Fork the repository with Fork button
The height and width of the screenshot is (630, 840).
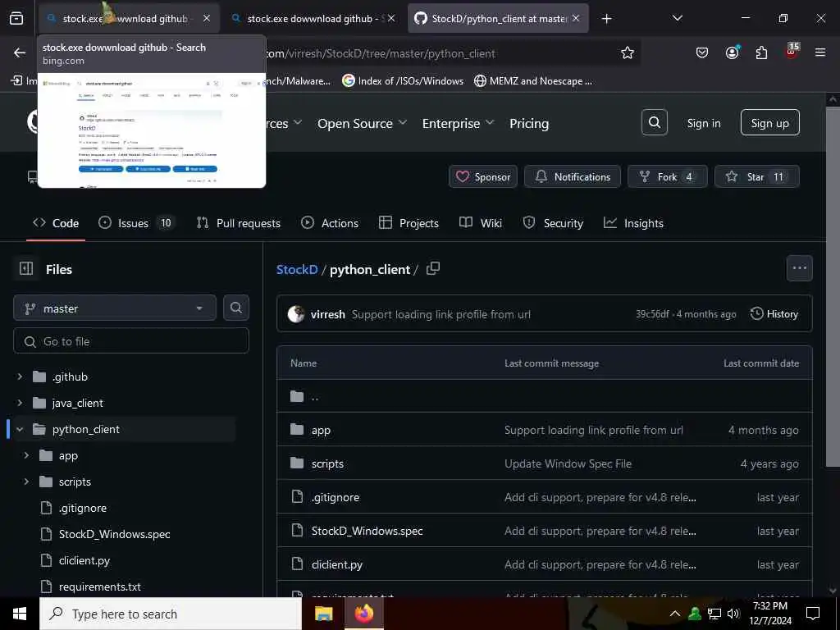668,176
